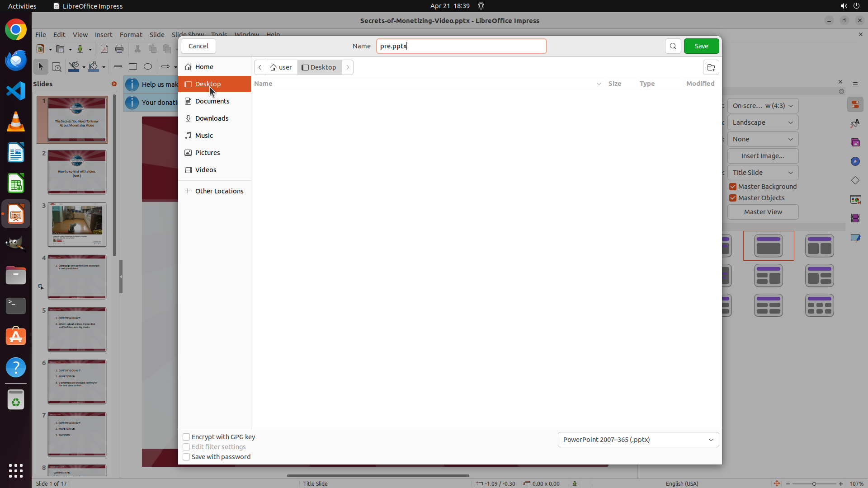Select the Ellipse drawing tool
This screenshot has height=488, width=868.
pyautogui.click(x=148, y=66)
